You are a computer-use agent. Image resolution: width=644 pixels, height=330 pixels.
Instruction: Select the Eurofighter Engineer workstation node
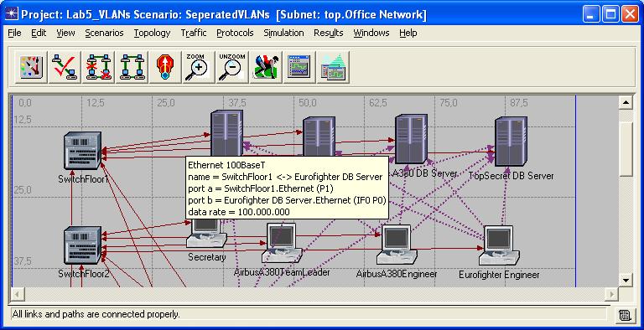499,245
